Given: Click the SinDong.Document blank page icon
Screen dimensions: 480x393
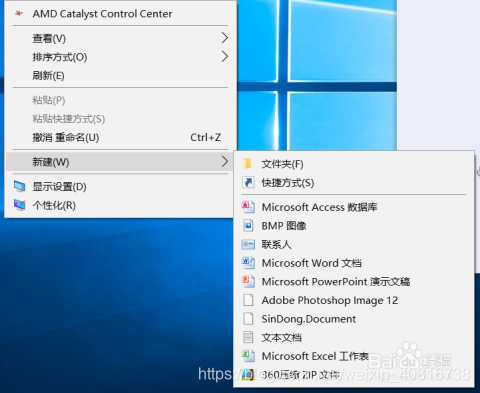Looking at the screenshot, I should (x=248, y=319).
